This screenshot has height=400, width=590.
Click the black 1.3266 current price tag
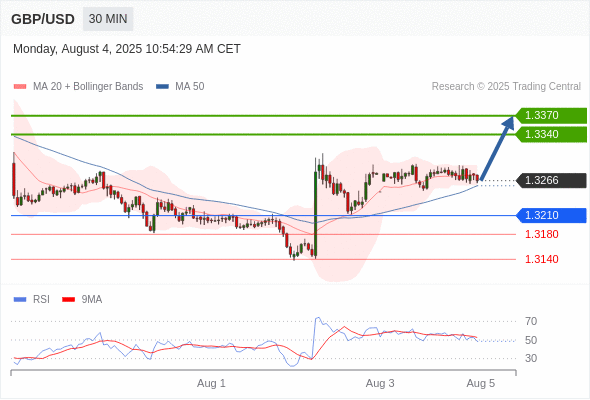pos(551,181)
